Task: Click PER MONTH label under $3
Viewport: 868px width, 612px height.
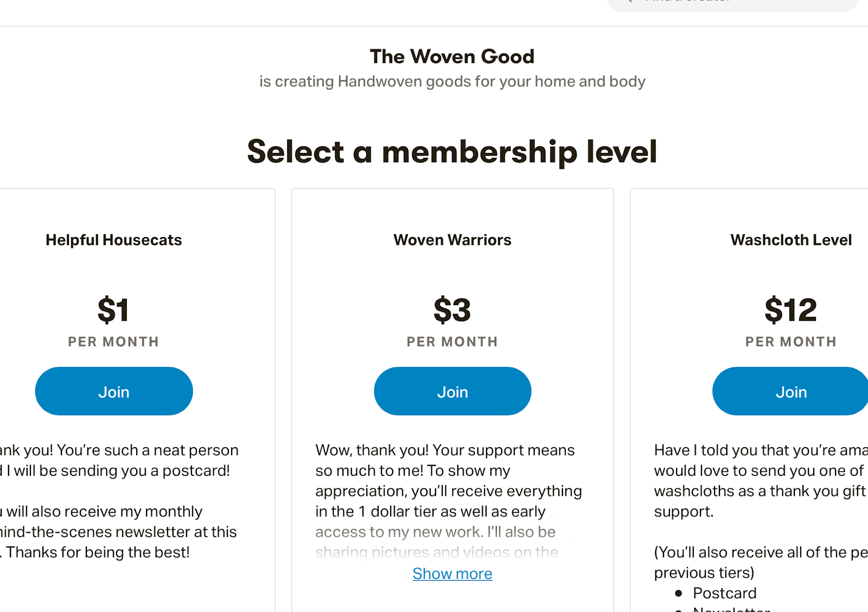Action: pyautogui.click(x=452, y=342)
